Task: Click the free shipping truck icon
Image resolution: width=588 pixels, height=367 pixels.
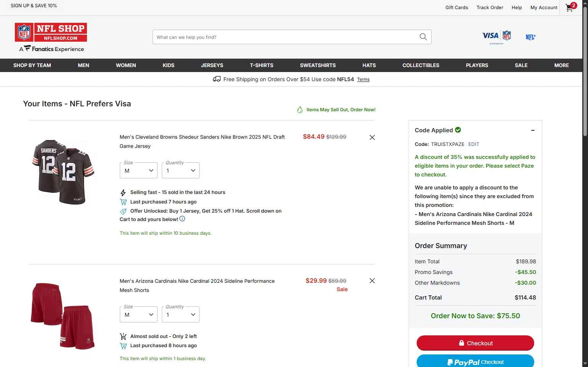Action: coord(217,79)
